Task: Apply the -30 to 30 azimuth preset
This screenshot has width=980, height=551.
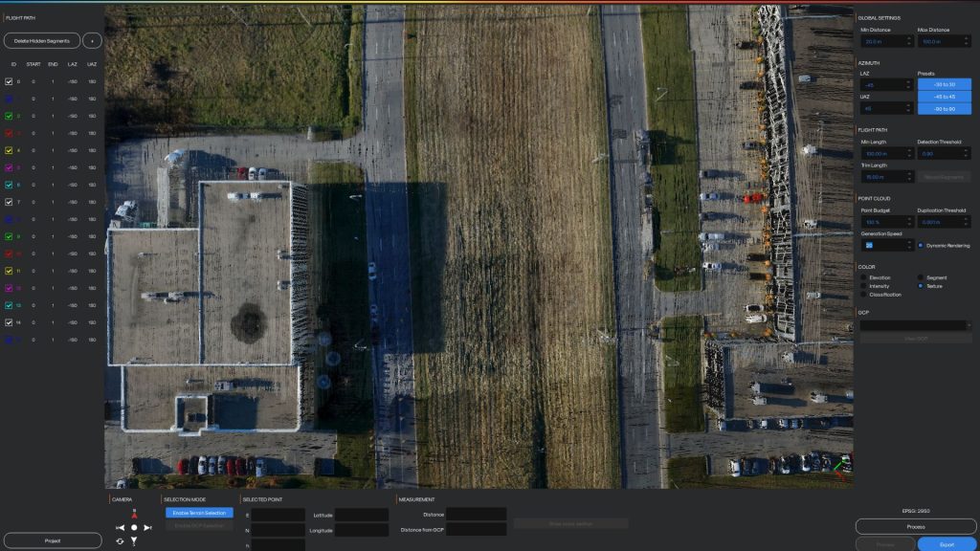Action: point(944,84)
